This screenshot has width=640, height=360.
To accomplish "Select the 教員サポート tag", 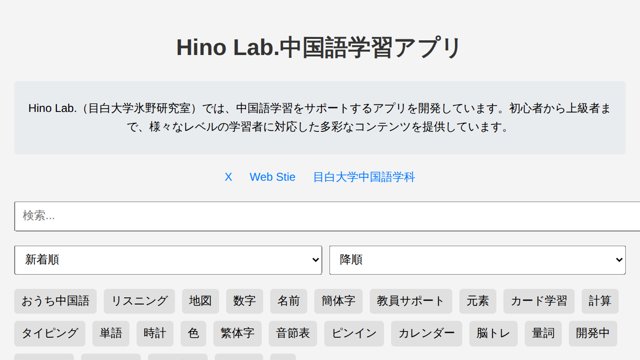I will click(x=411, y=301).
